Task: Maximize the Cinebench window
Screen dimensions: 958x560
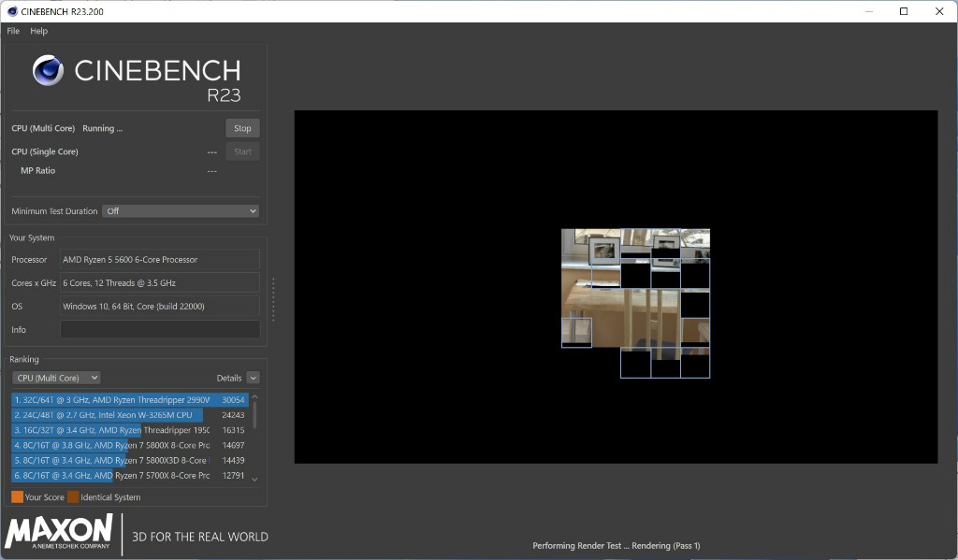Action: (904, 11)
